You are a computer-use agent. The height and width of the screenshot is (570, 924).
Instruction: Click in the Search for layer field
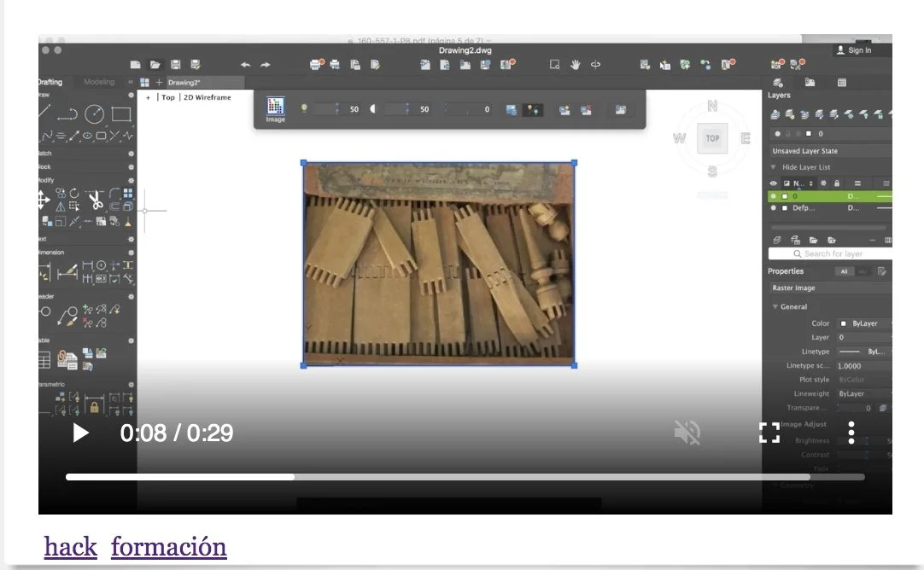(x=830, y=253)
